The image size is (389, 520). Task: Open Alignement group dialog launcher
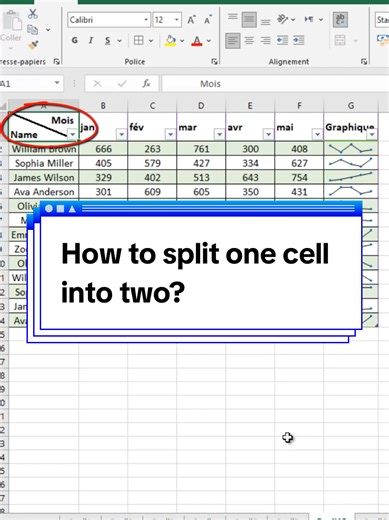click(x=364, y=62)
